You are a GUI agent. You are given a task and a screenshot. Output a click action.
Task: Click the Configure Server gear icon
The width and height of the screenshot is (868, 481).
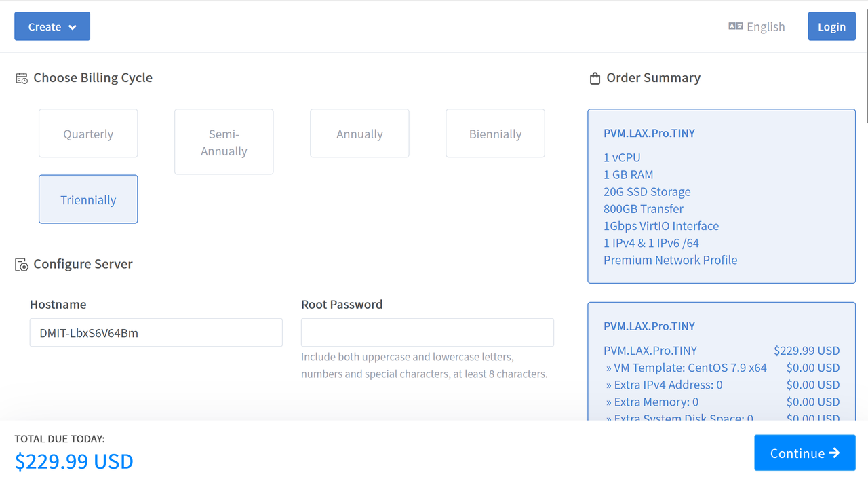[22, 265]
